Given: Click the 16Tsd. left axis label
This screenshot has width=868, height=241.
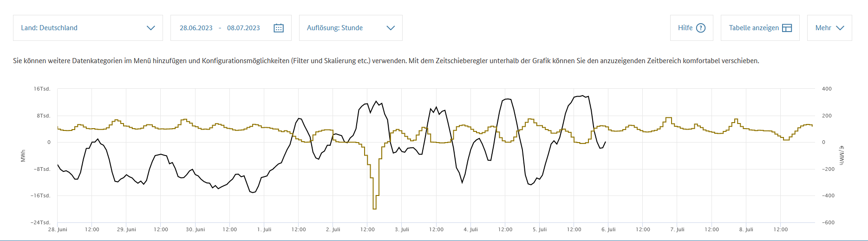Looking at the screenshot, I should 42,89.
